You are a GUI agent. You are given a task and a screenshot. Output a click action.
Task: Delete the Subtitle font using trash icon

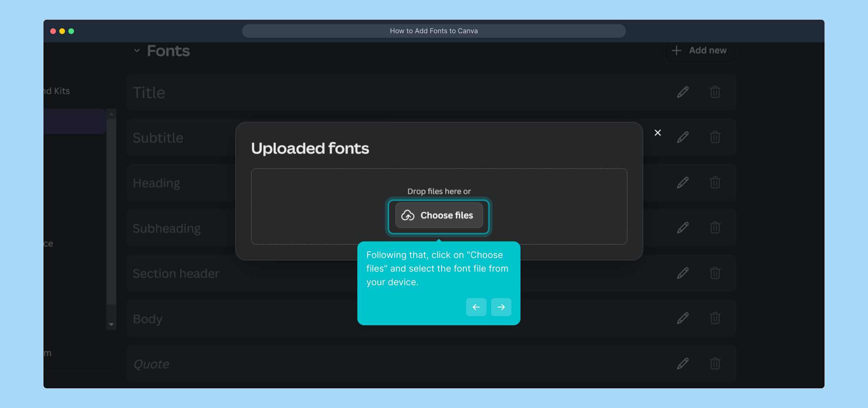pyautogui.click(x=716, y=137)
